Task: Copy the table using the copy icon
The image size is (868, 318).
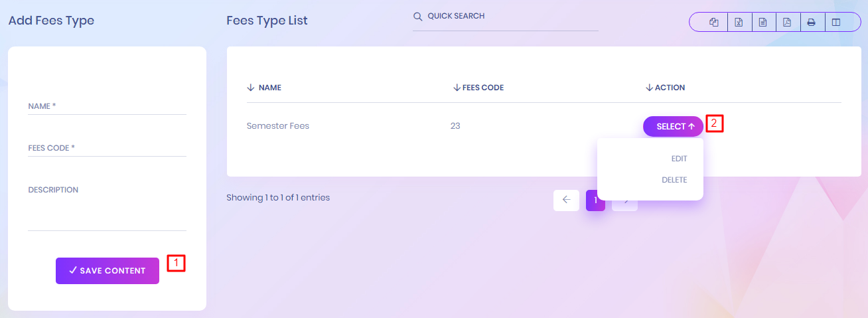Action: pyautogui.click(x=714, y=23)
